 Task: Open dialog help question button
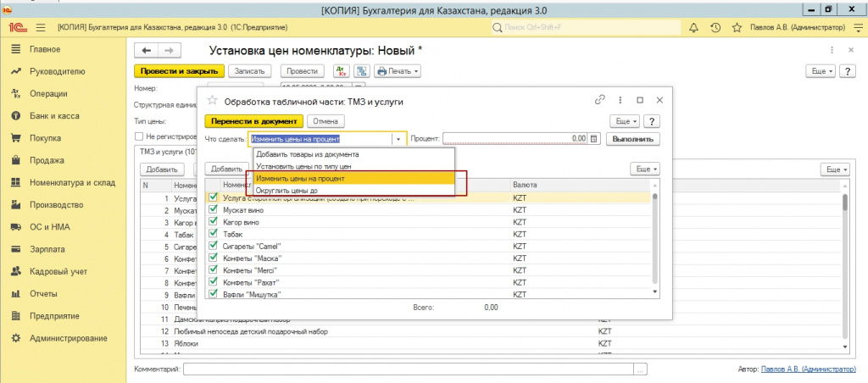point(652,121)
